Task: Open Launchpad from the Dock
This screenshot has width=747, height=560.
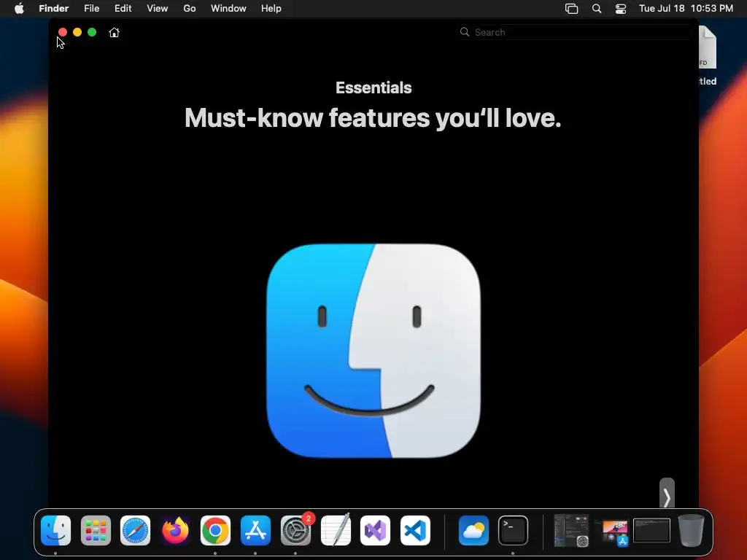Action: click(96, 531)
